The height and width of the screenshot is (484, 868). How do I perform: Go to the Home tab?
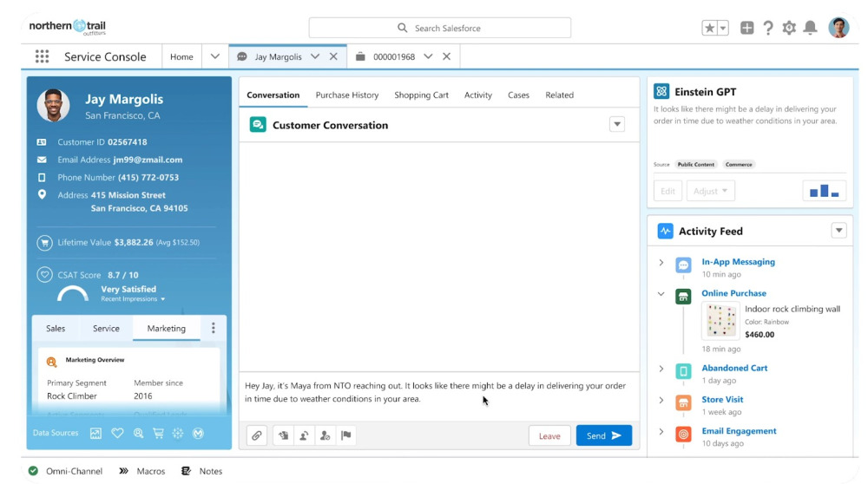tap(181, 56)
